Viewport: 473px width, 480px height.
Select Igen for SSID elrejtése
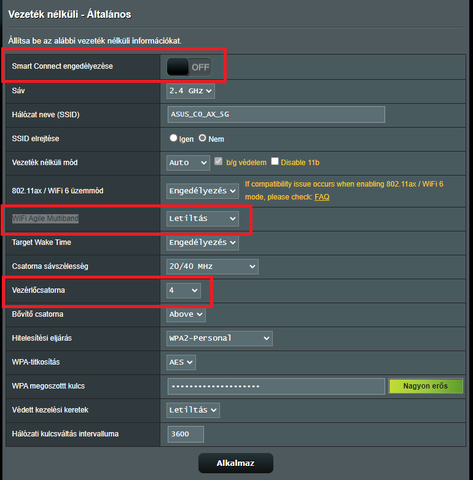173,138
